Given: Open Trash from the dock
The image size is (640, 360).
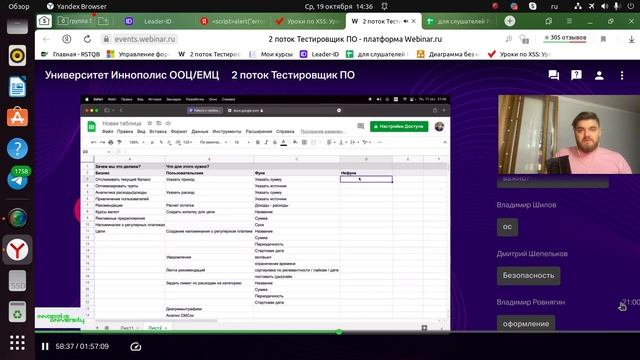Looking at the screenshot, I should click(17, 312).
